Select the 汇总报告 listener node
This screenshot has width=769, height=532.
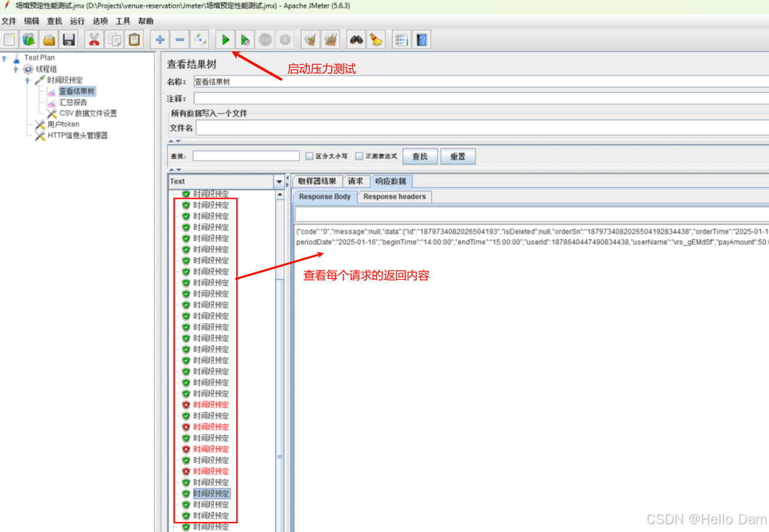click(73, 102)
